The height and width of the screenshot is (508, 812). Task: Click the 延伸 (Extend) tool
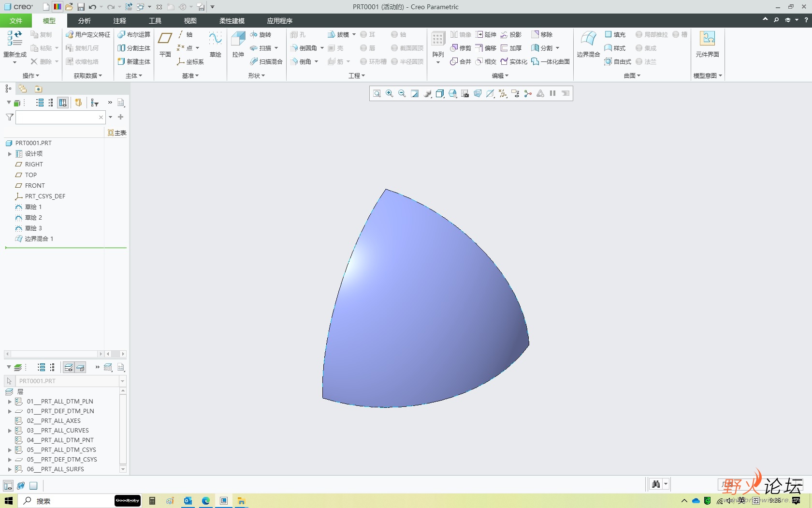(486, 35)
